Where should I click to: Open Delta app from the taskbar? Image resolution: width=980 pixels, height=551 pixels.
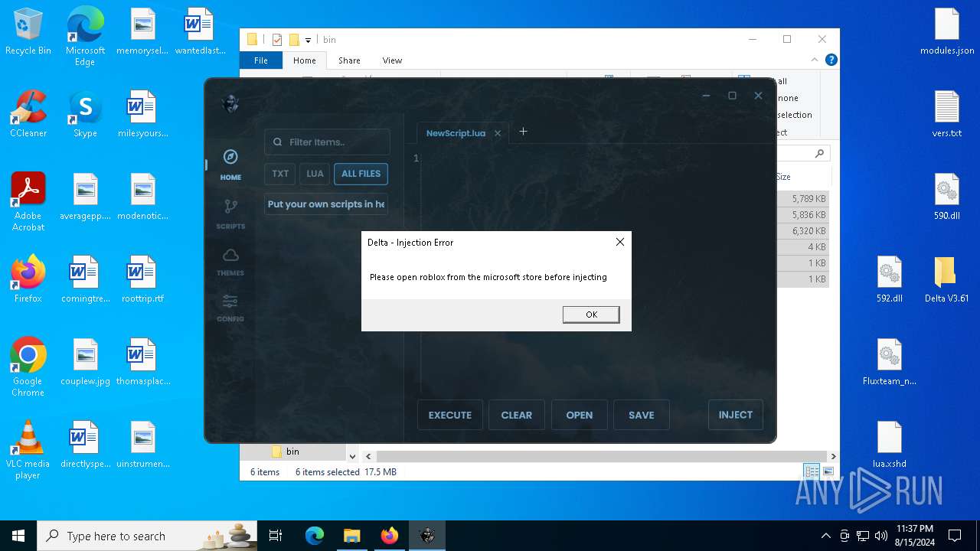pos(426,536)
